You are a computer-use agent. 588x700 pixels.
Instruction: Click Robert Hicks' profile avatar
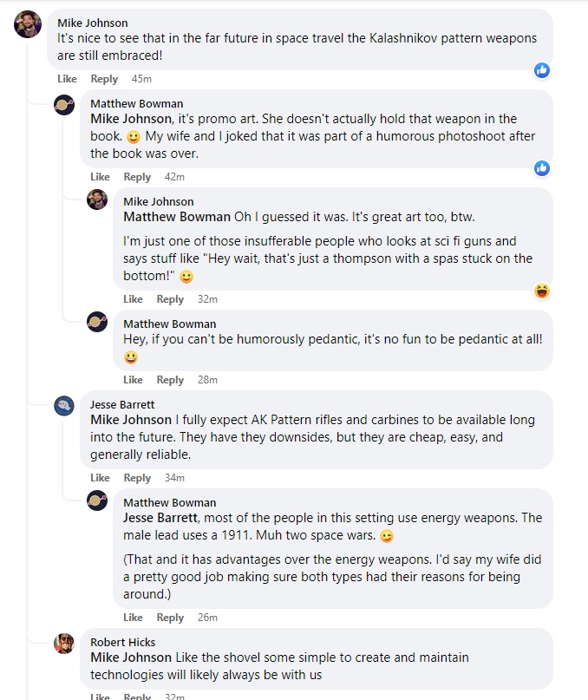[x=64, y=643]
